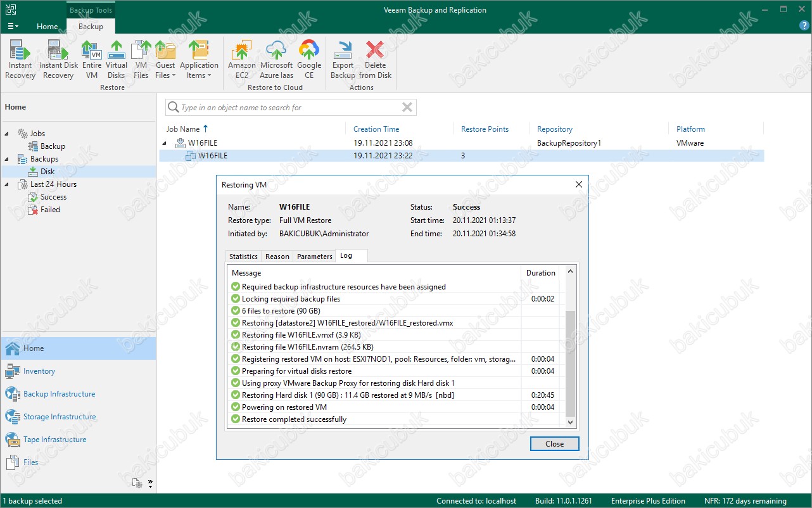This screenshot has height=508, width=812.
Task: Switch to the Parameters tab
Action: click(314, 257)
